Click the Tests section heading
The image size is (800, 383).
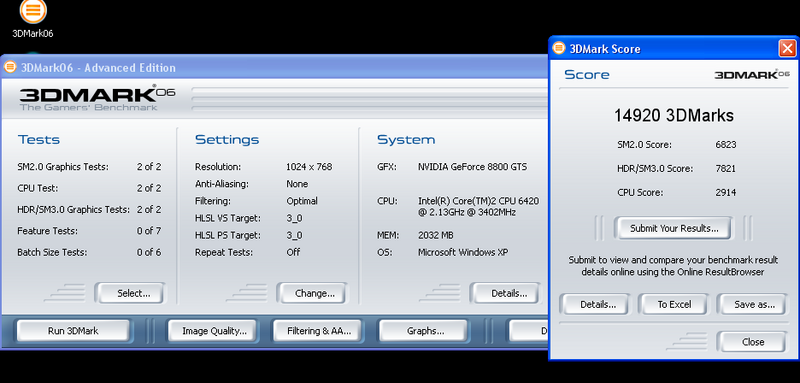(39, 139)
